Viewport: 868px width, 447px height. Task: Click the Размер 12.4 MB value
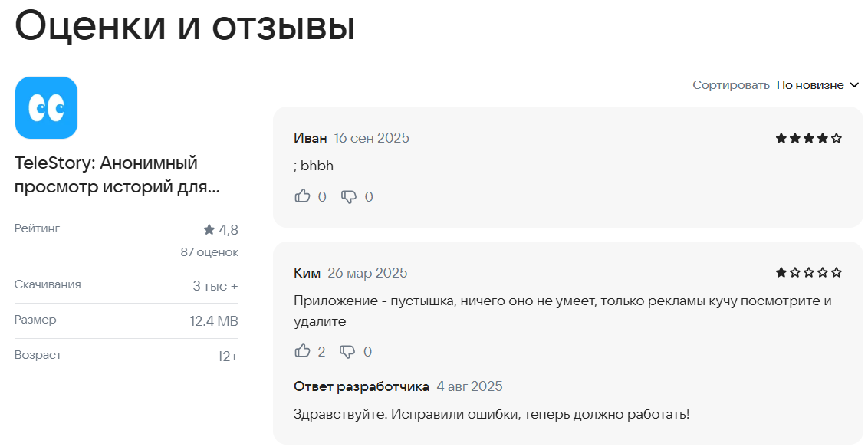coord(214,320)
